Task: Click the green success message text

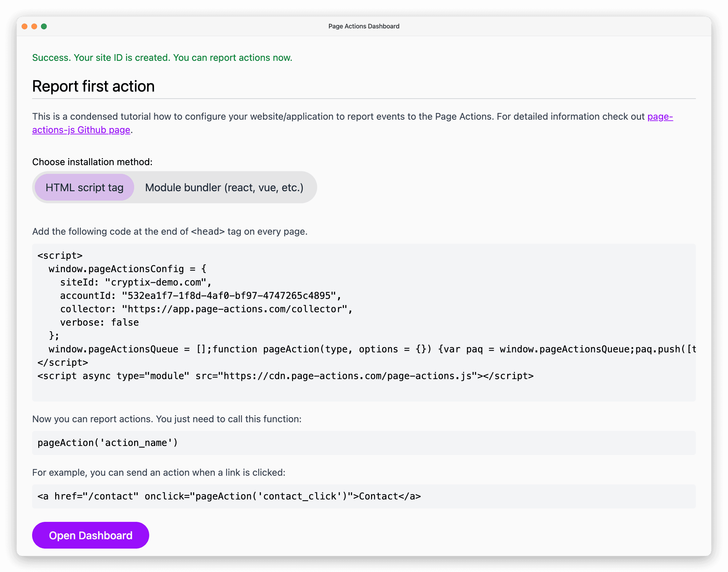Action: pos(162,58)
